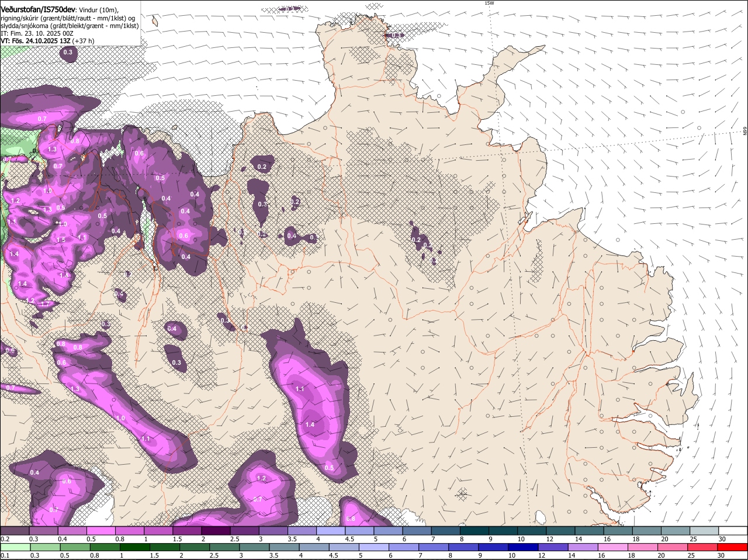Pick the upper scale swatch starting at 4.5
This screenshot has height=560, width=748.
pyautogui.click(x=359, y=531)
